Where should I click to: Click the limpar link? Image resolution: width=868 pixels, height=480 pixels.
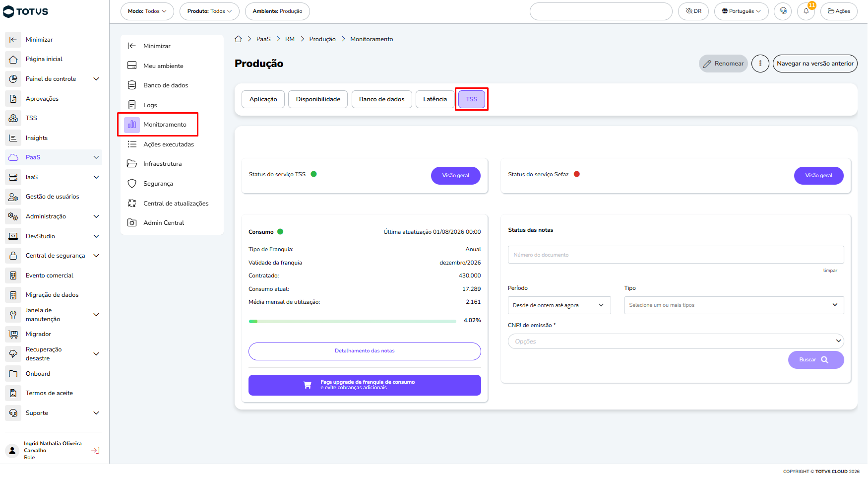pos(830,271)
